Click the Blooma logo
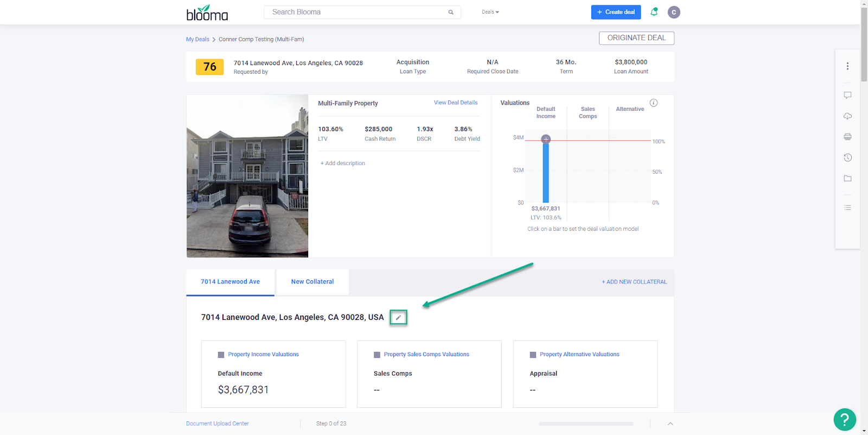The image size is (868, 435). (x=207, y=12)
